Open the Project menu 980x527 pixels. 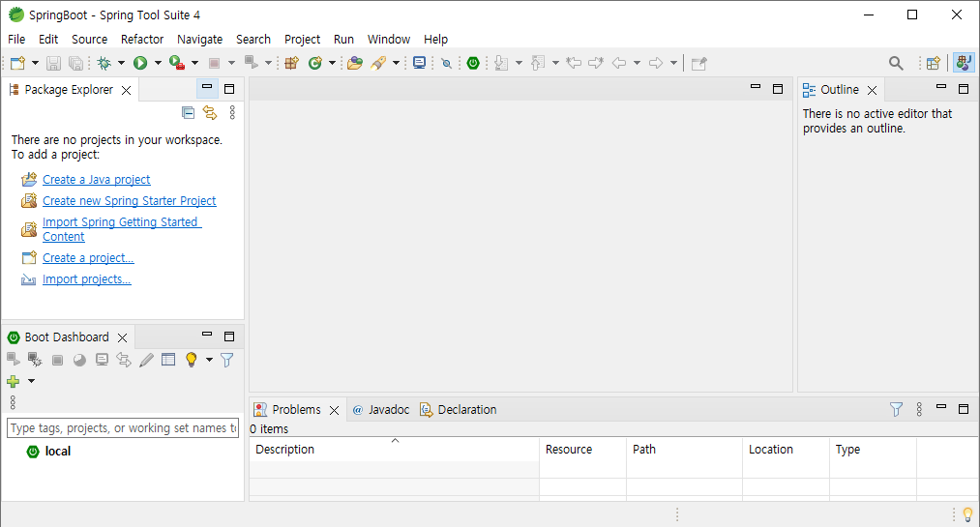pos(303,40)
